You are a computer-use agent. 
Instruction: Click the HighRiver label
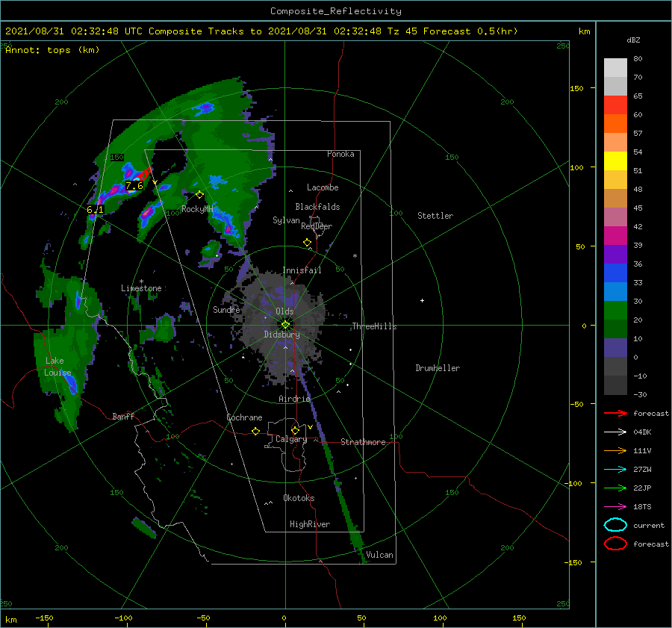(310, 524)
